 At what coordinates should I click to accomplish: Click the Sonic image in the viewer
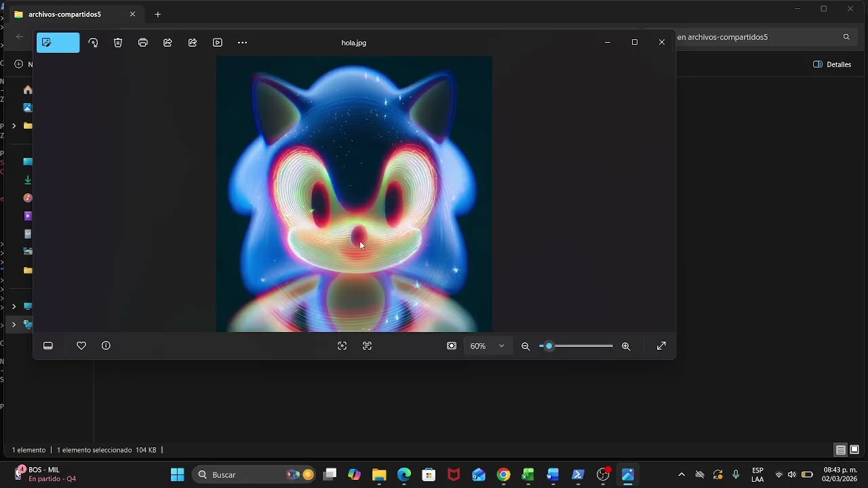355,194
